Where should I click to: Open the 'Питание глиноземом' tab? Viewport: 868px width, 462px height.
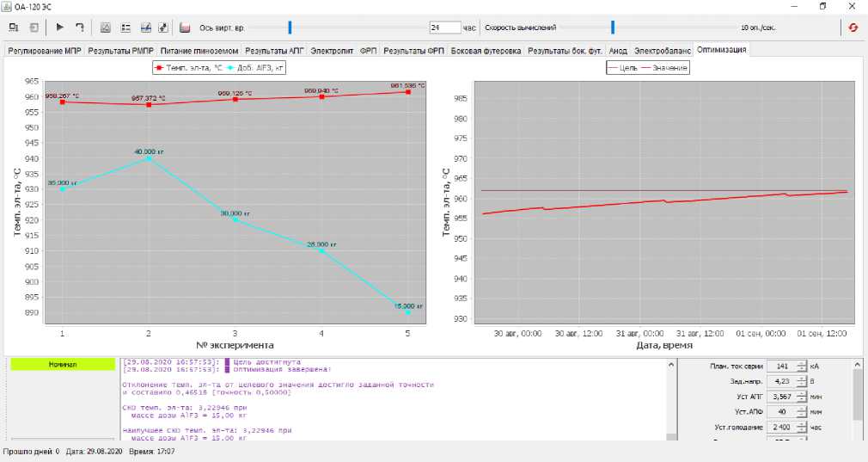click(x=198, y=51)
